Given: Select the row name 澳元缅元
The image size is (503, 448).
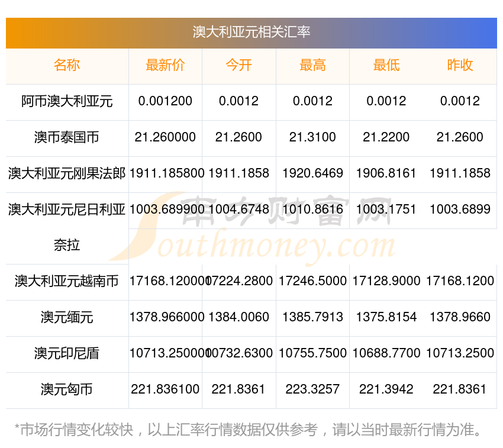Looking at the screenshot, I should click(x=67, y=317).
